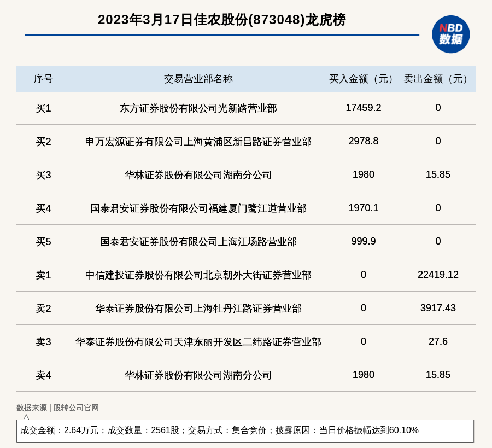This screenshot has height=448, width=492.
Task: Click 15.85 in the 买3 row
Action: point(438,174)
